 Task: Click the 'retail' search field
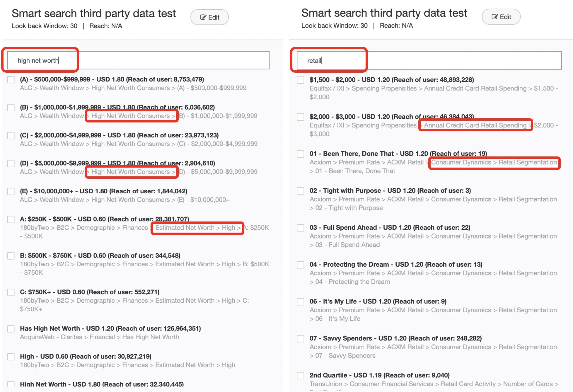429,61
